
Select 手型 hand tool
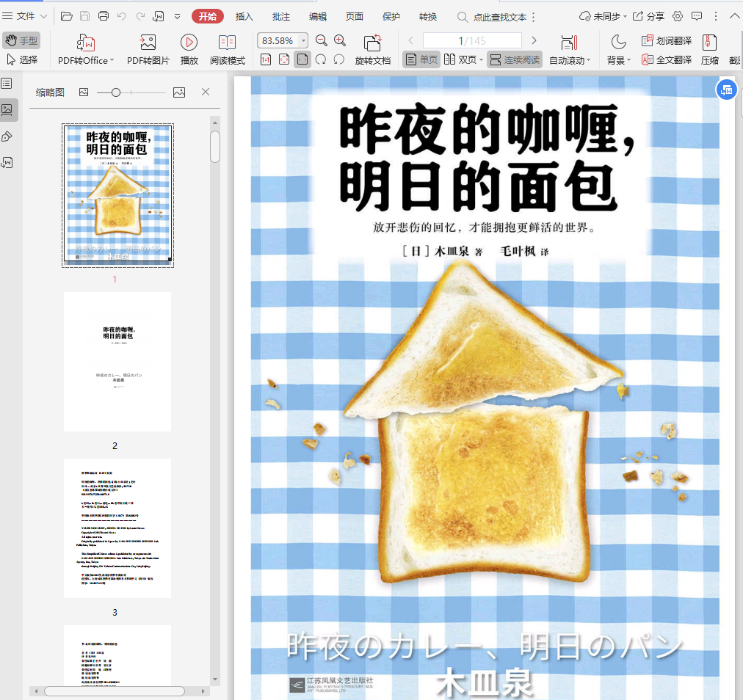point(21,41)
